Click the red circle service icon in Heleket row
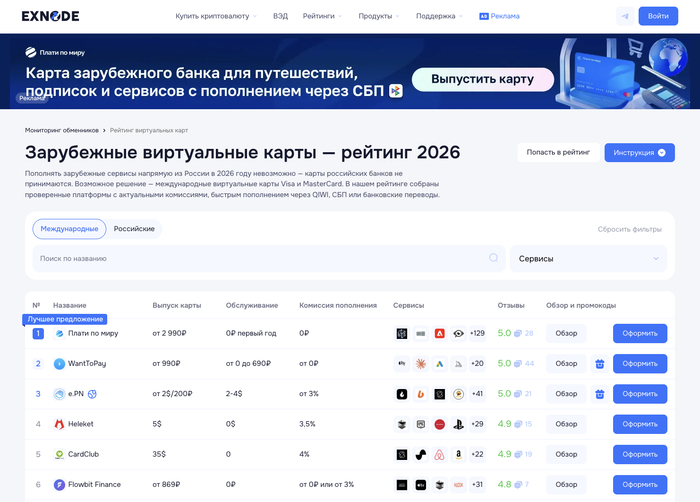The width and height of the screenshot is (700, 502). tap(440, 424)
